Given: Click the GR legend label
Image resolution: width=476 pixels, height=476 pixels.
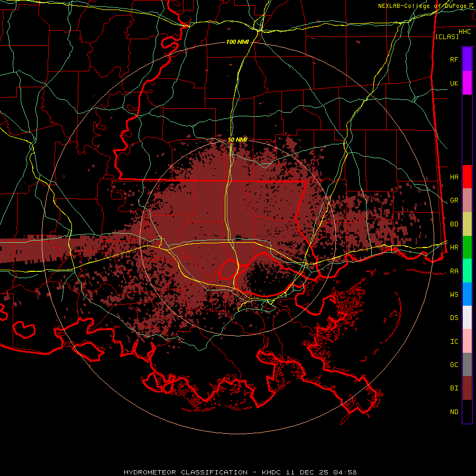Looking at the screenshot, I should tap(454, 200).
